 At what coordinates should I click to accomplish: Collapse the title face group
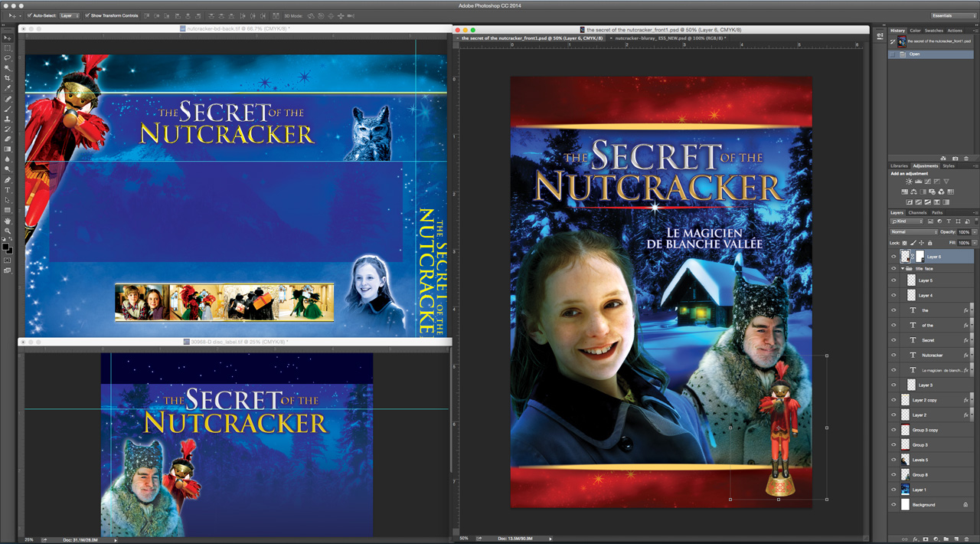(902, 268)
